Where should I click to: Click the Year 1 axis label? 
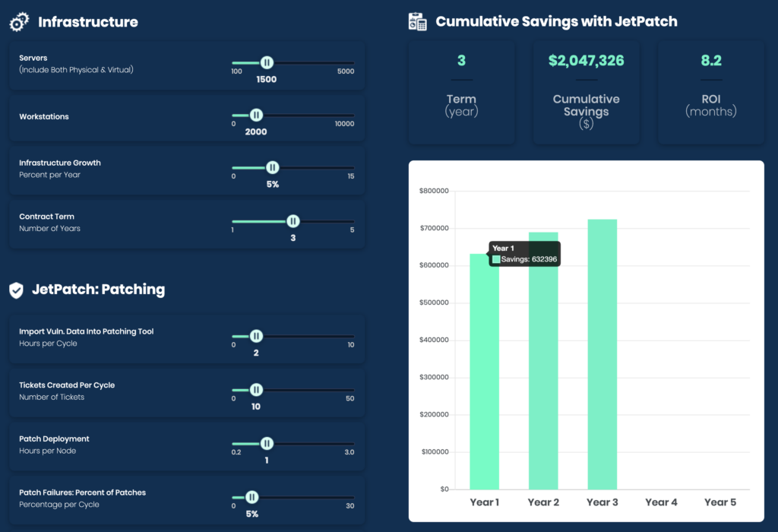tap(484, 502)
